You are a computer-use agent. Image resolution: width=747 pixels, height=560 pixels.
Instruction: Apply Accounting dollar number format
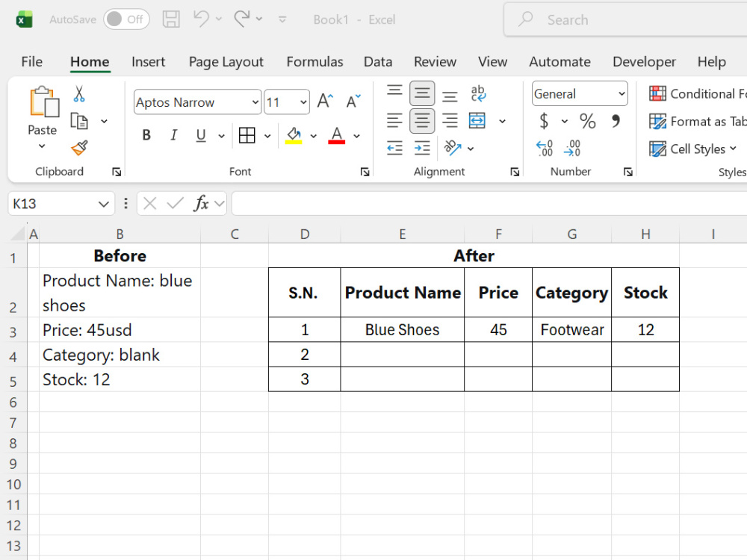click(x=544, y=121)
